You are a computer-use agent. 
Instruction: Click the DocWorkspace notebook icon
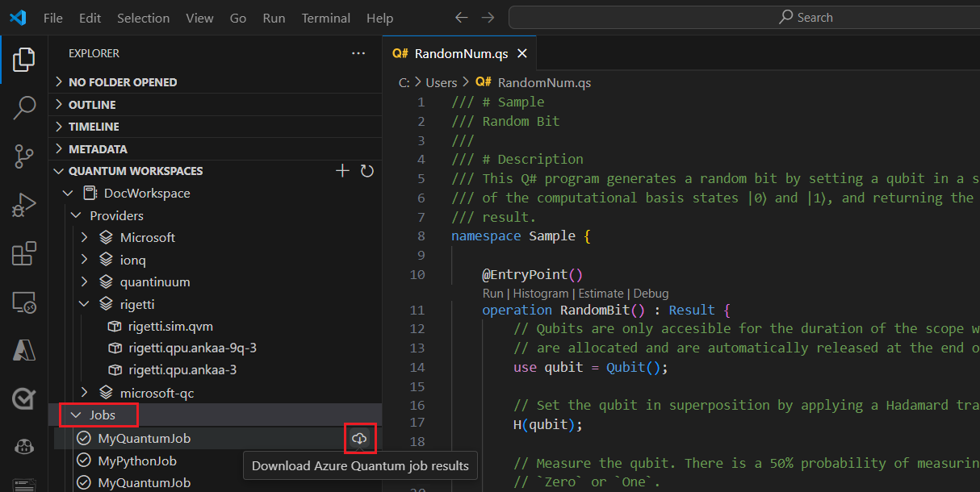coord(90,194)
